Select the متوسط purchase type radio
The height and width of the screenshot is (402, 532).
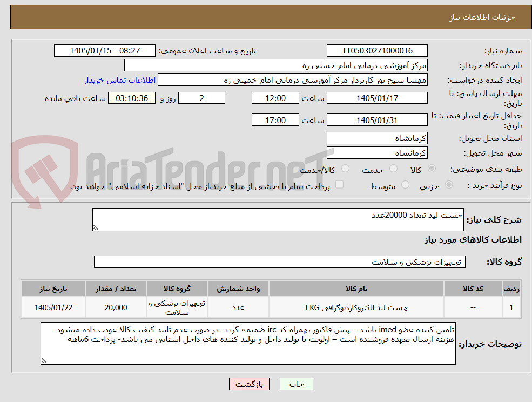point(405,185)
